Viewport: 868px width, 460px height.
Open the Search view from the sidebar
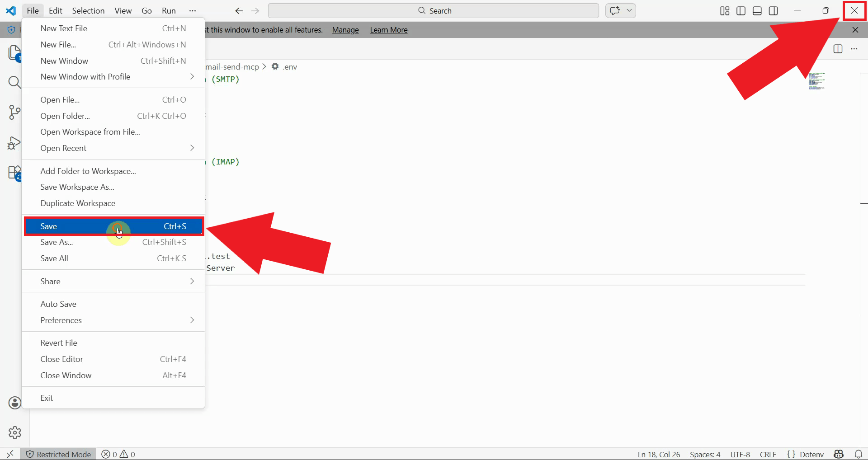pyautogui.click(x=14, y=82)
